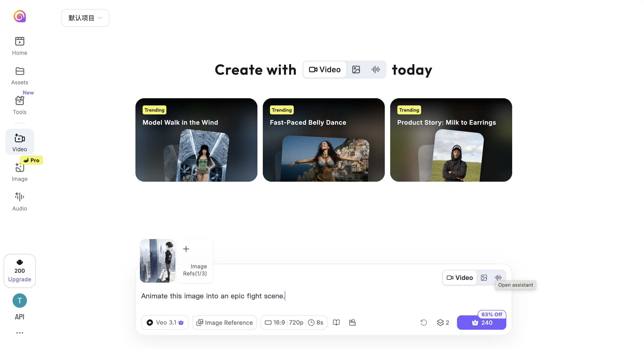644x349 pixels.
Task: Select image mode in prompt box switcher
Action: 484,277
